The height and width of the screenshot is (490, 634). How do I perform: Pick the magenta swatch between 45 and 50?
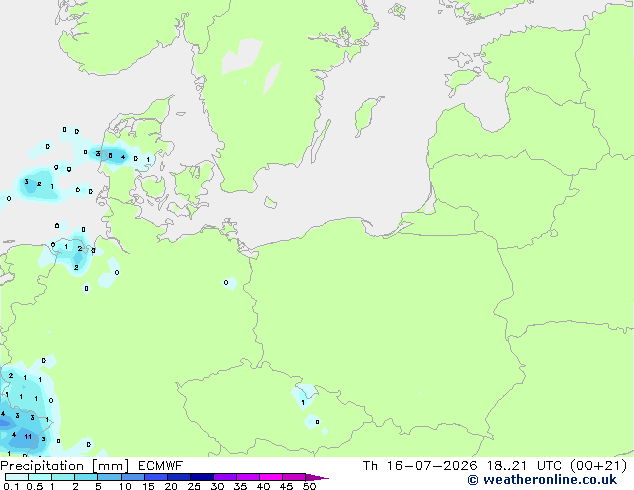coord(294,477)
